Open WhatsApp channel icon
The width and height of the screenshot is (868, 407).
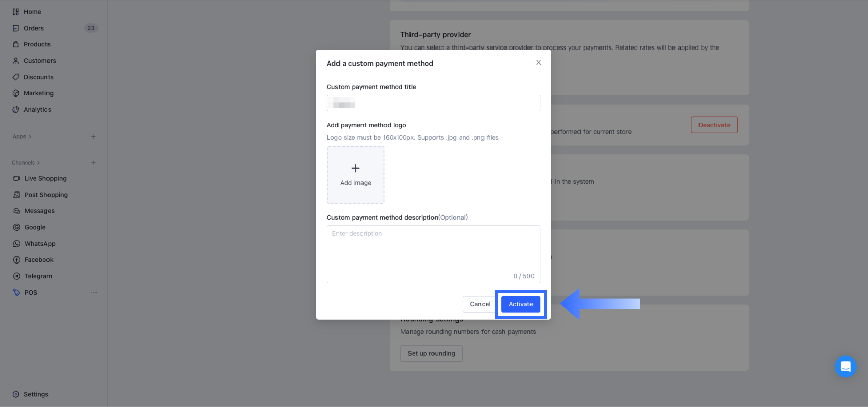pyautogui.click(x=17, y=244)
